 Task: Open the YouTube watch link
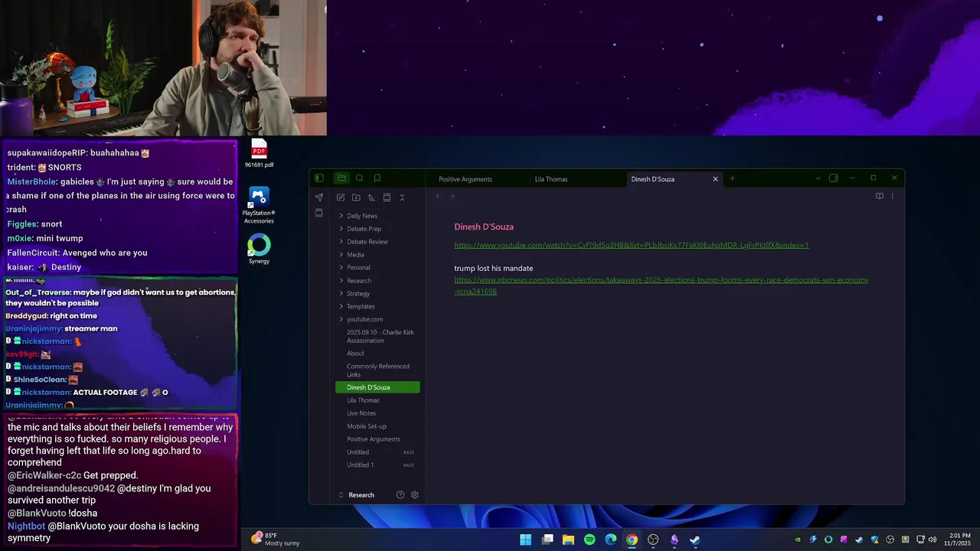click(631, 246)
